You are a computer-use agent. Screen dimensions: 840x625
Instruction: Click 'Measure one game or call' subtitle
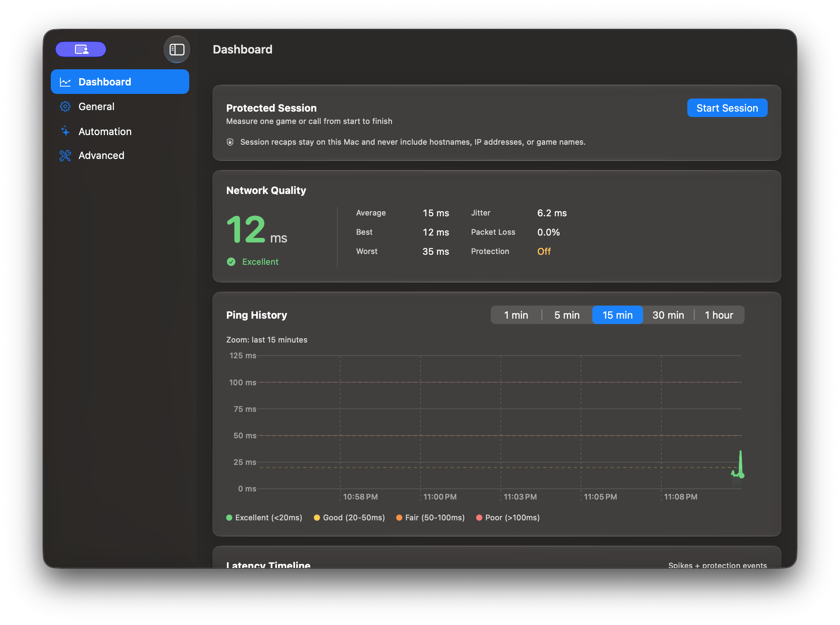309,121
